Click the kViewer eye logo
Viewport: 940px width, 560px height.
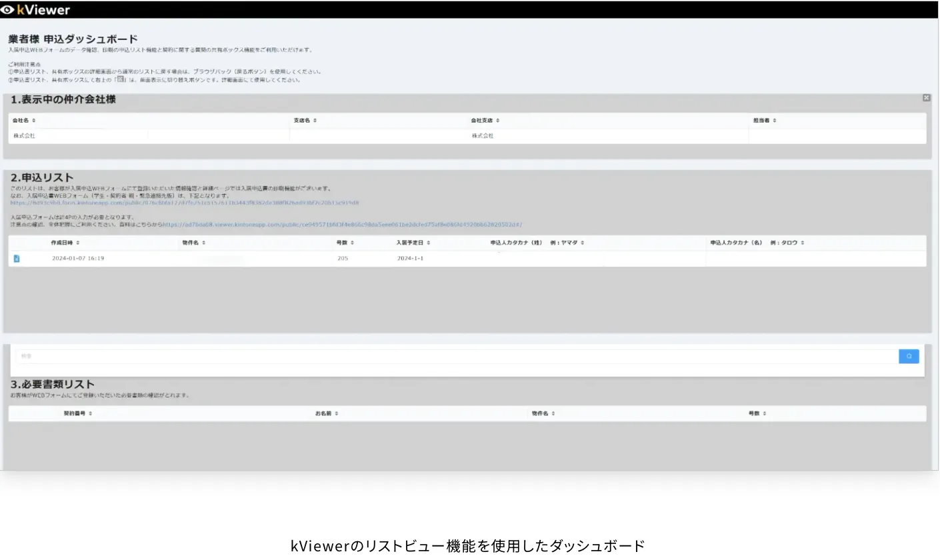(x=9, y=10)
